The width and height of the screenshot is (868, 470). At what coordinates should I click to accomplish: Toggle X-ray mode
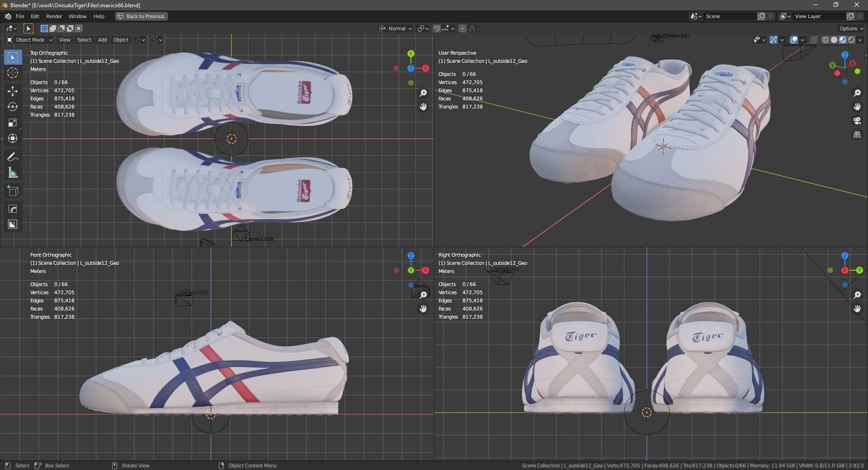(814, 40)
